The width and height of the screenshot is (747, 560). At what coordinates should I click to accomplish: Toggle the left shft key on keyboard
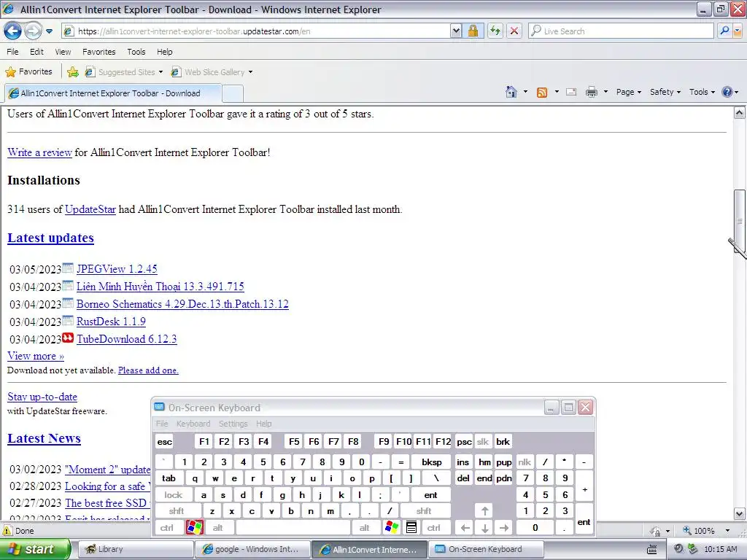(x=177, y=511)
